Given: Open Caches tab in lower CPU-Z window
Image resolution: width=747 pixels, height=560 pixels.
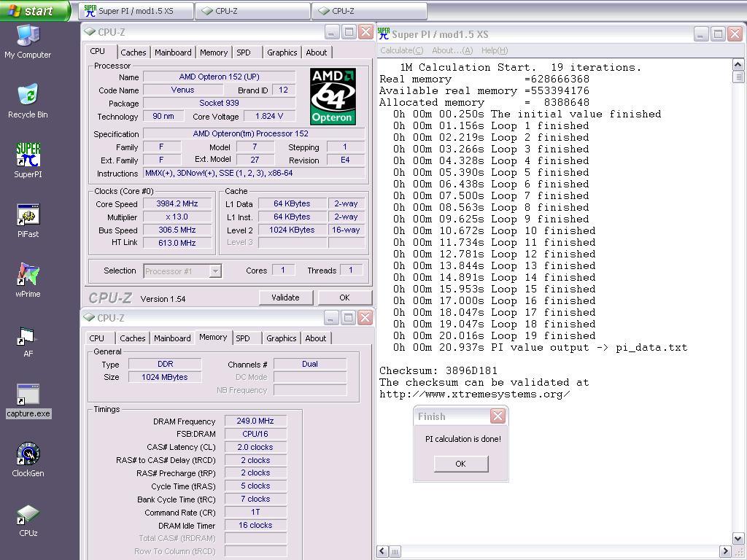Looking at the screenshot, I should coord(133,338).
